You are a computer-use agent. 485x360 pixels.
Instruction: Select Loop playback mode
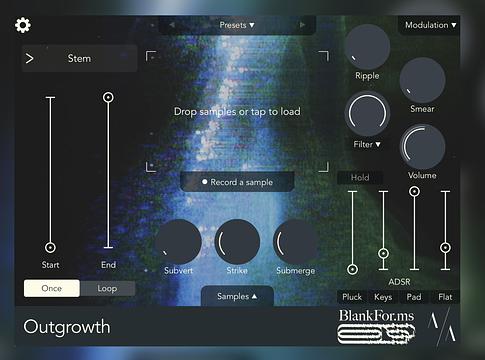[x=107, y=288]
